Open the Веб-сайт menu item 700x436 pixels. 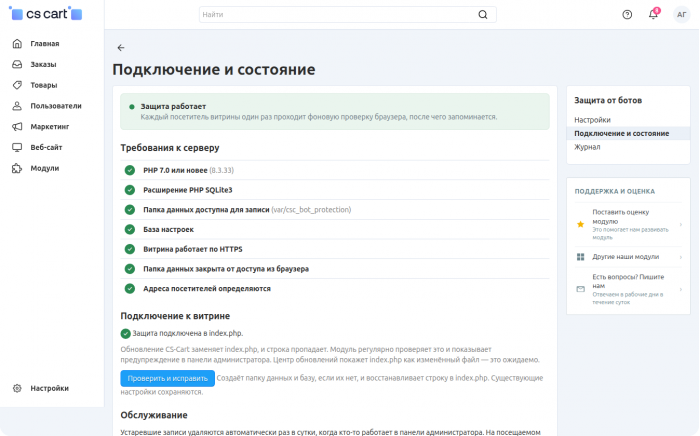point(46,147)
